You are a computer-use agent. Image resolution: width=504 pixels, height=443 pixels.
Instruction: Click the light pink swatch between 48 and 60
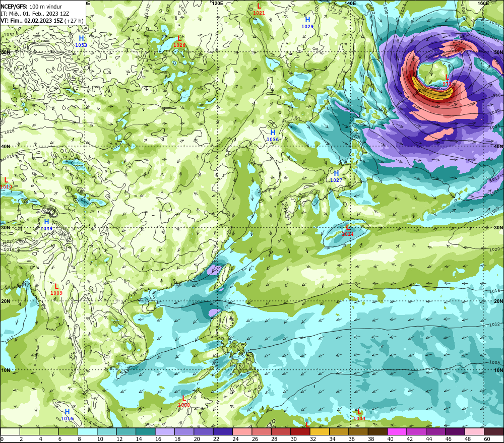pyautogui.click(x=474, y=431)
